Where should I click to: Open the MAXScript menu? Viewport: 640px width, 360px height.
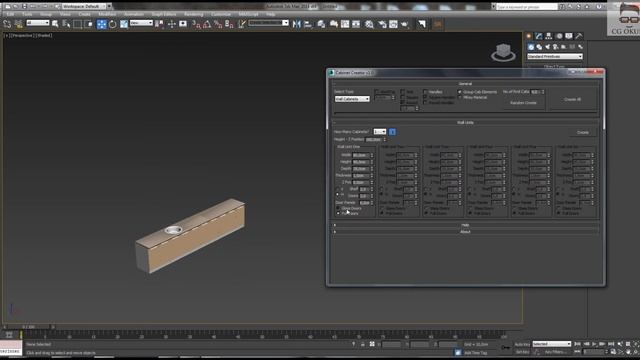tap(248, 14)
